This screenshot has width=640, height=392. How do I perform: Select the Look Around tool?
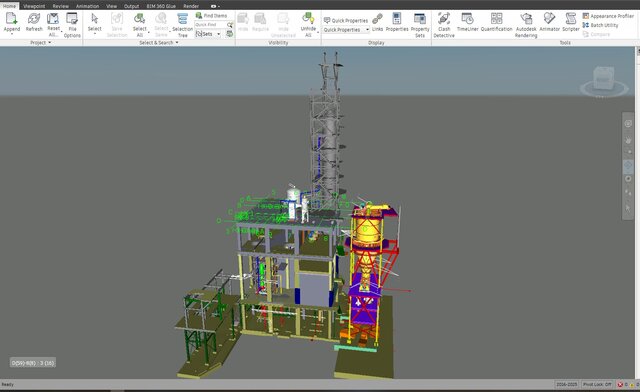click(x=628, y=179)
